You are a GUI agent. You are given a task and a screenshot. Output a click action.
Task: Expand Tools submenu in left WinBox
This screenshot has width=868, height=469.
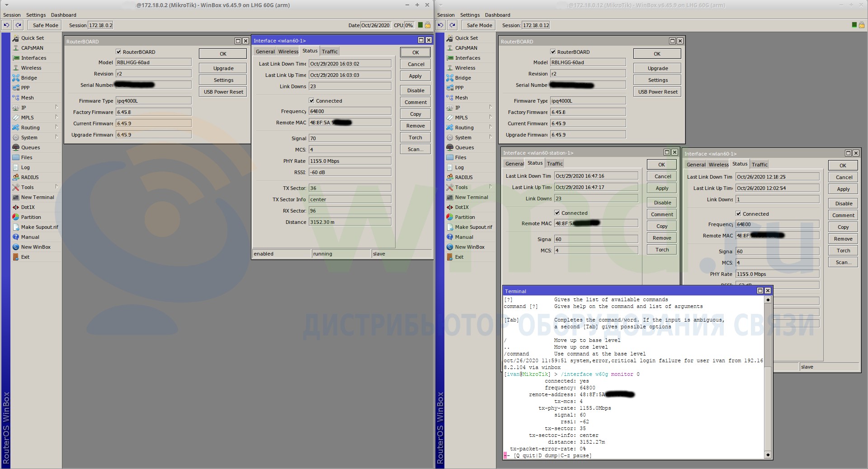pyautogui.click(x=57, y=187)
